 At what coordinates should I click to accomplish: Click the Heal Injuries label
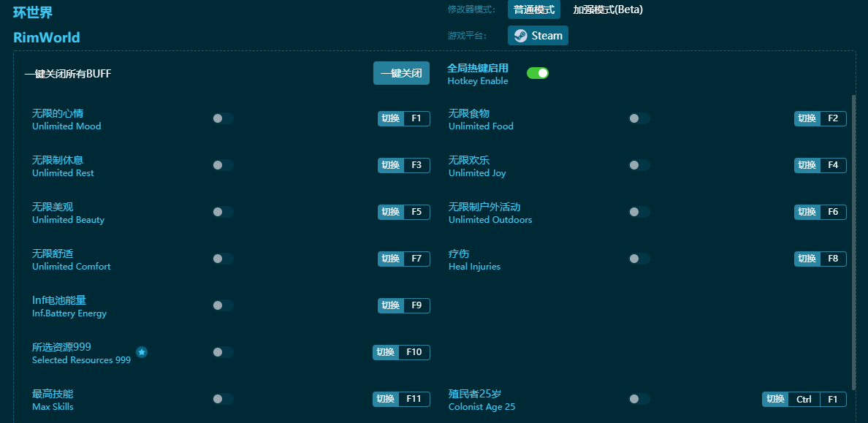(474, 267)
